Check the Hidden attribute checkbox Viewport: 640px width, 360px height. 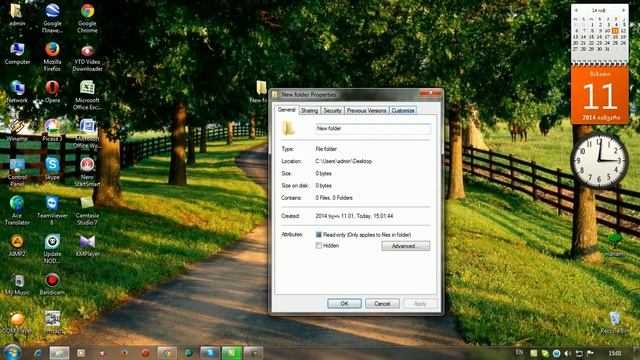319,246
